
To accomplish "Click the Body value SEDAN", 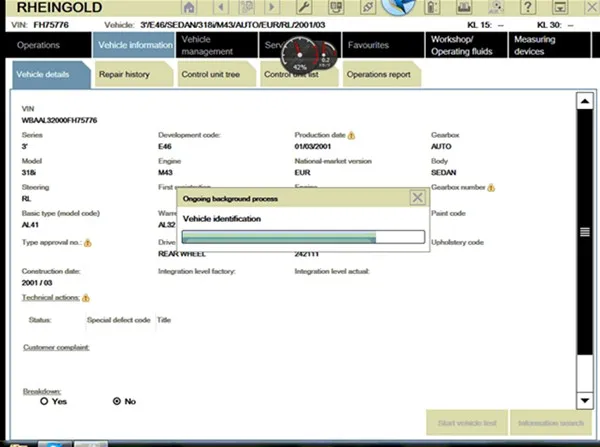I will pyautogui.click(x=443, y=173).
